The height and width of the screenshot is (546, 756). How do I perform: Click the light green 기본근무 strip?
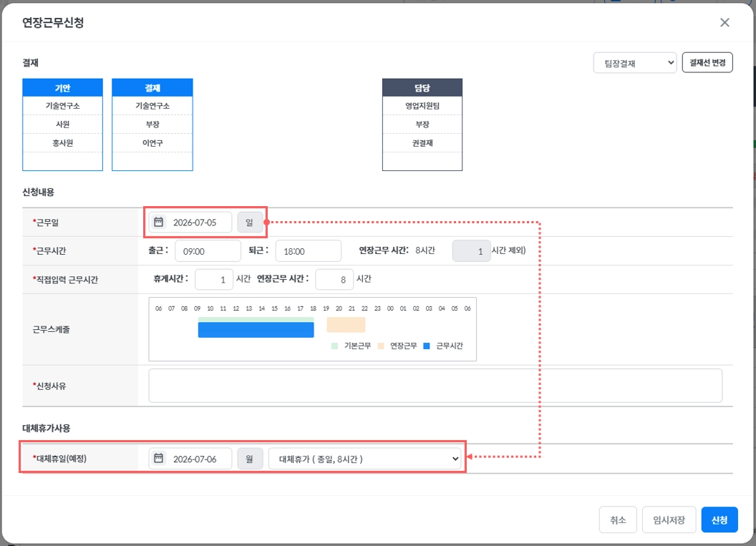pyautogui.click(x=256, y=319)
